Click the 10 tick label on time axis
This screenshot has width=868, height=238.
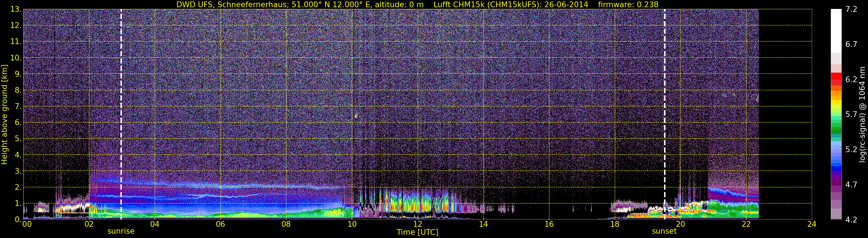pyautogui.click(x=352, y=224)
